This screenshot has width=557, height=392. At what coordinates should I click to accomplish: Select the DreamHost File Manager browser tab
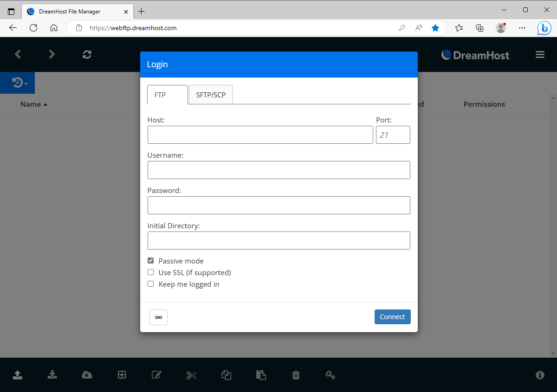click(x=78, y=11)
